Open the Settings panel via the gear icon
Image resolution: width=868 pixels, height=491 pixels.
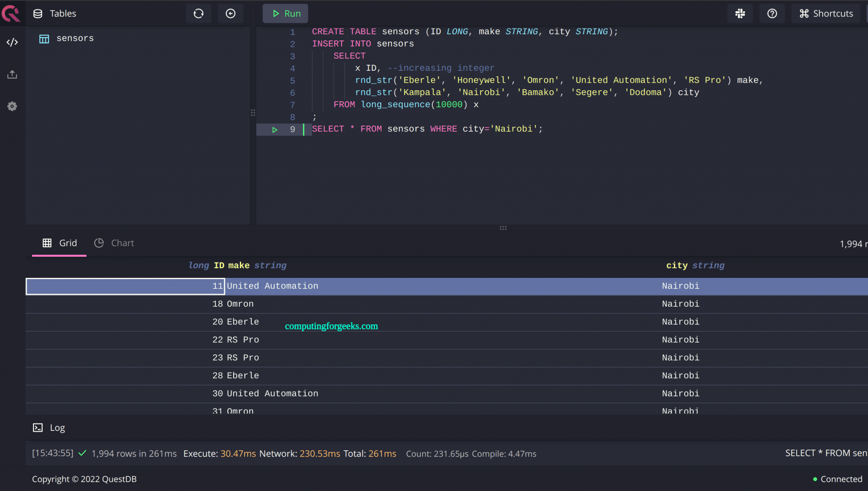[12, 106]
